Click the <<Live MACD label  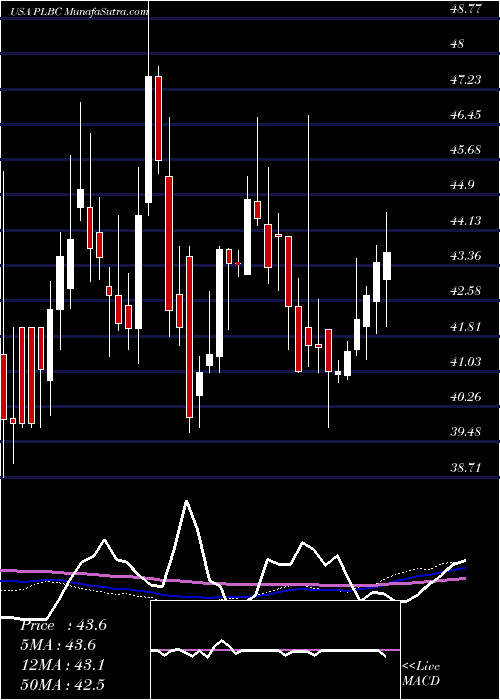coord(421,674)
